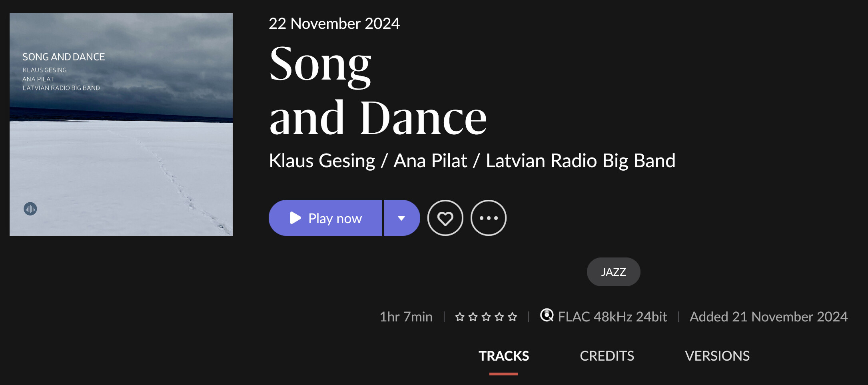
Task: Click the JAZZ genre tag
Action: click(x=613, y=272)
